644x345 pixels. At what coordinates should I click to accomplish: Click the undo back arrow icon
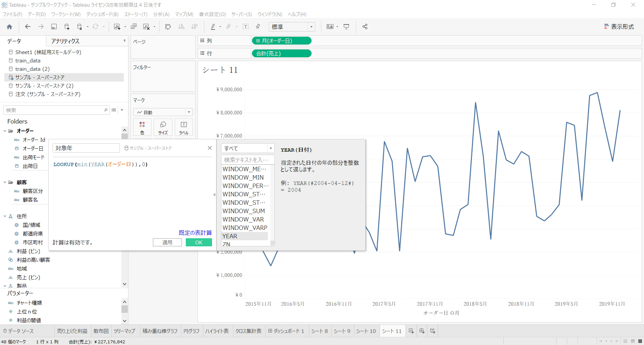click(x=28, y=27)
